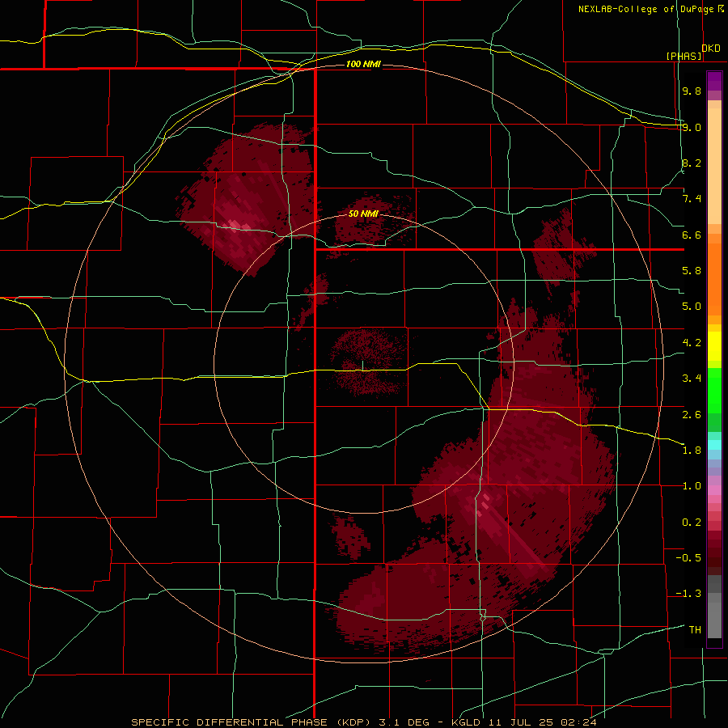
Task: Click the 1.0 value on color scale
Action: point(692,486)
